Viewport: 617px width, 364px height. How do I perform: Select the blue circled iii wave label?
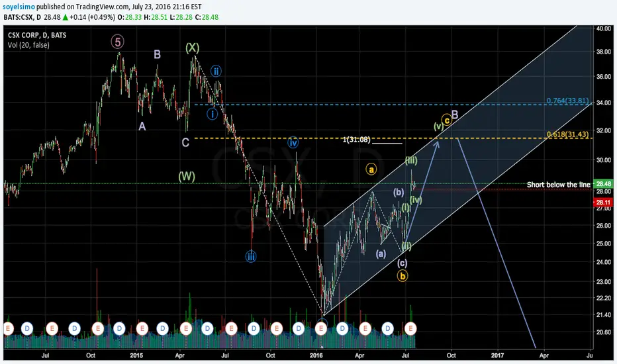[x=251, y=257]
